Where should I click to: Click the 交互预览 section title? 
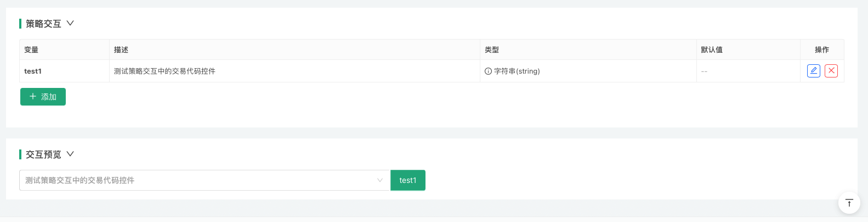coord(43,154)
